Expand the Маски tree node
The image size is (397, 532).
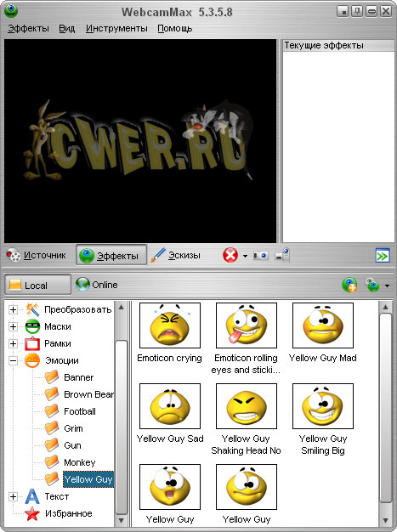point(13,326)
